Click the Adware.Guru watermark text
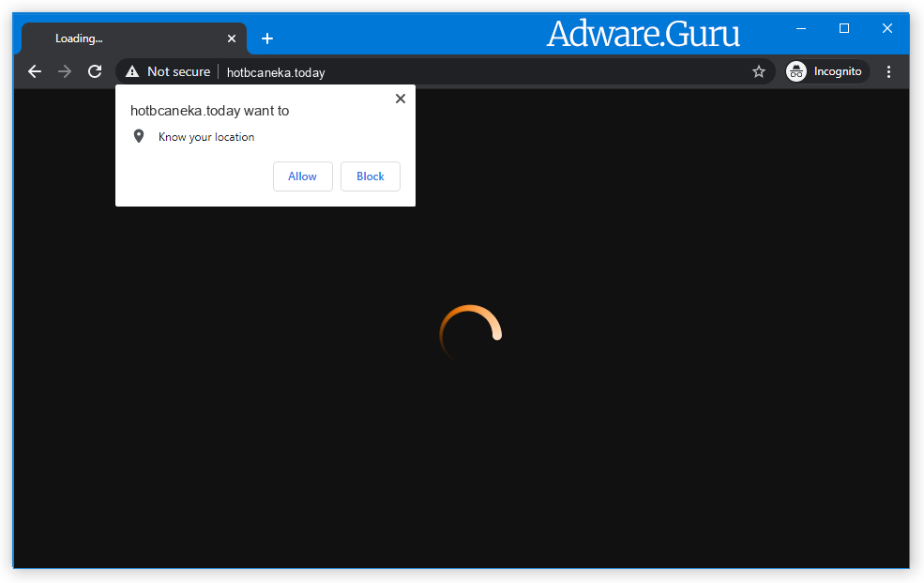 pyautogui.click(x=643, y=35)
